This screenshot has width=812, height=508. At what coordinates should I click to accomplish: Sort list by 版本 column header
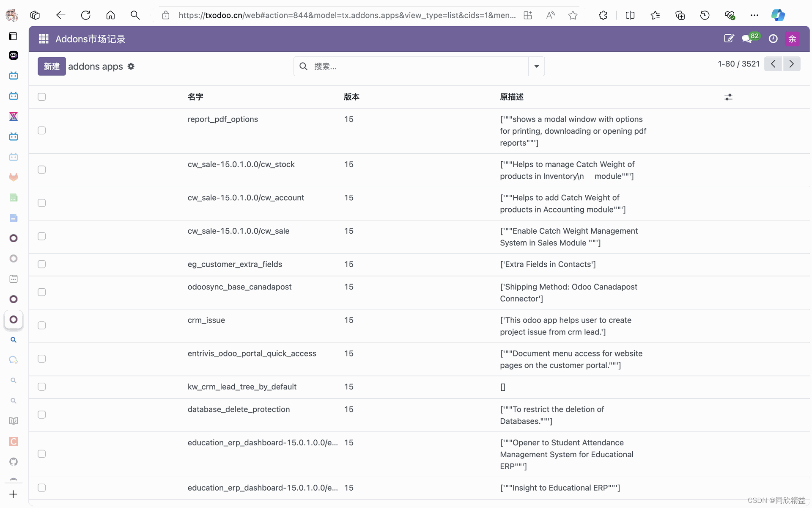click(351, 97)
